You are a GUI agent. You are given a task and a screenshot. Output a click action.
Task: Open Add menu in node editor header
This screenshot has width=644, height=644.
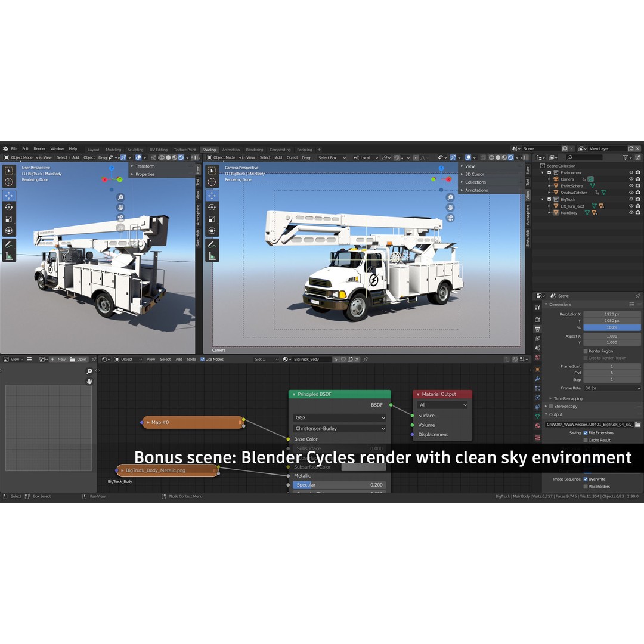tap(179, 360)
